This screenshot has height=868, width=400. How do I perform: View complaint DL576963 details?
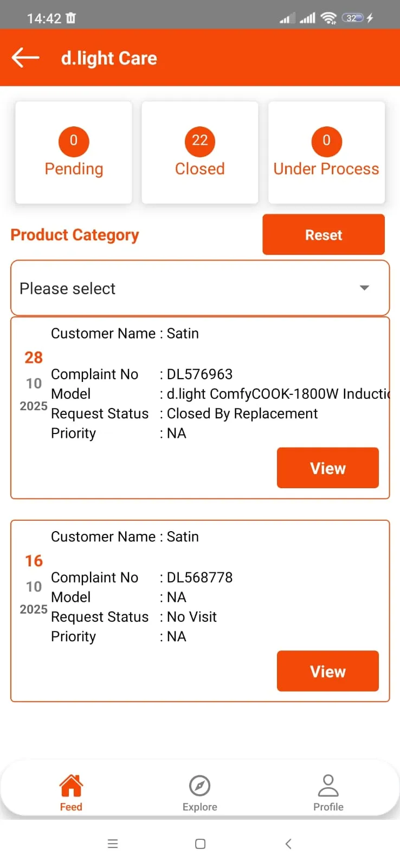click(328, 468)
